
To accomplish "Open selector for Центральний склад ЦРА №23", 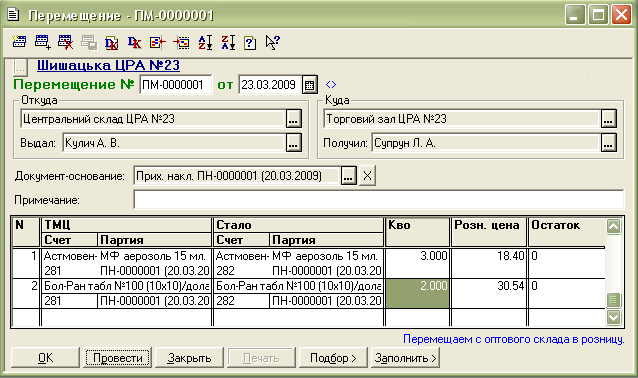I will coord(294,119).
